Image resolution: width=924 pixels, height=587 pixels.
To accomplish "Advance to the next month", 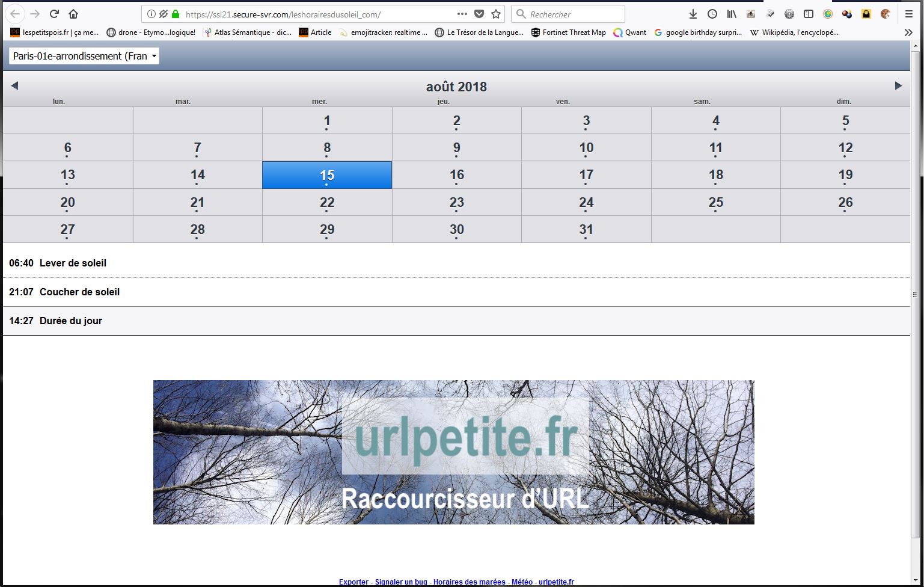I will [x=898, y=85].
